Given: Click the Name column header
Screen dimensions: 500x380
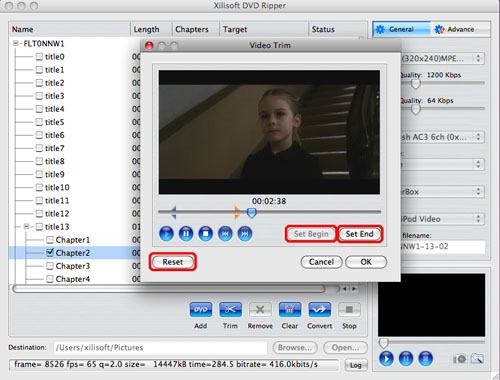Looking at the screenshot, I should click(x=69, y=29).
